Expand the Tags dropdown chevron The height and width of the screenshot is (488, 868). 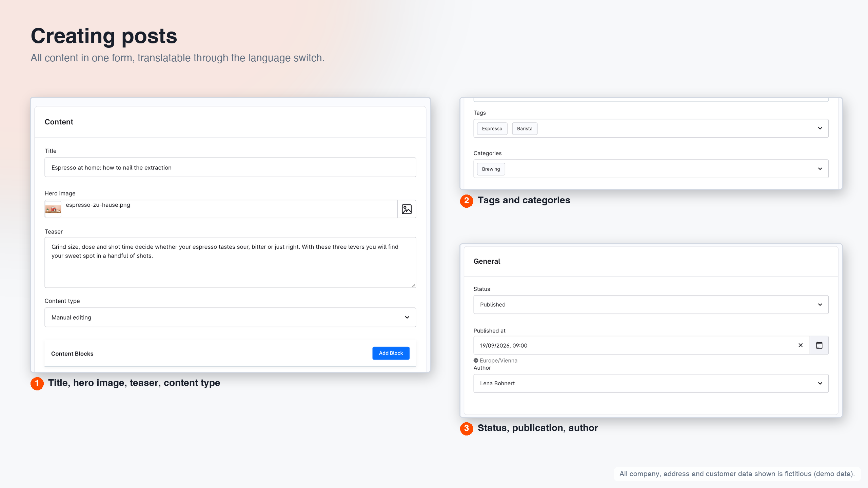pos(820,128)
